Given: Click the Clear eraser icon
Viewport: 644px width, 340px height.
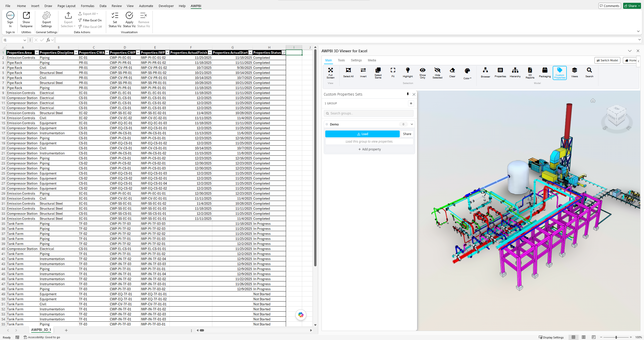Looking at the screenshot, I should click(x=452, y=70).
